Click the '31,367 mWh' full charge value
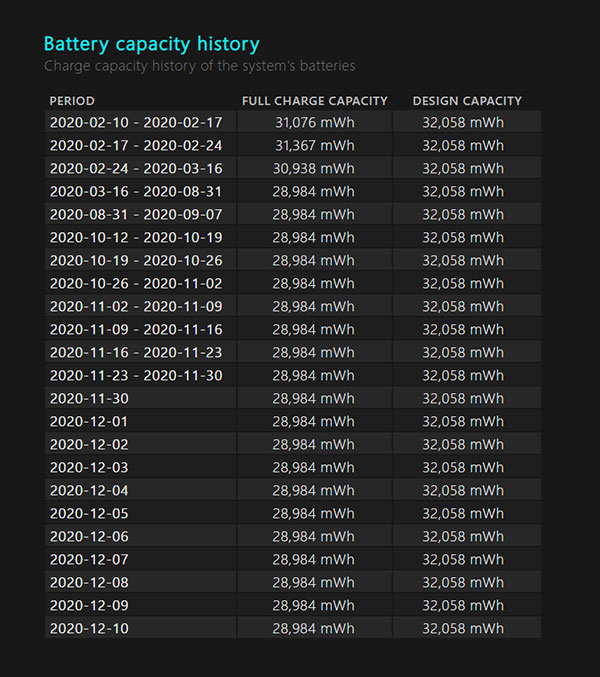 (x=315, y=146)
